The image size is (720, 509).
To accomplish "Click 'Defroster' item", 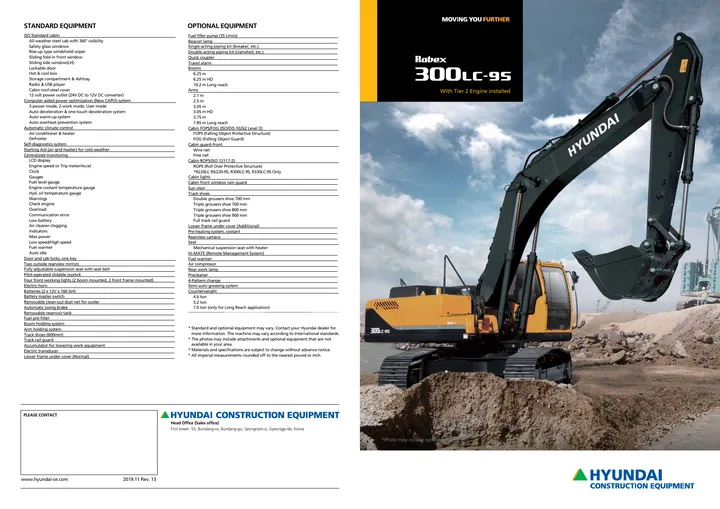I will click(38, 139).
